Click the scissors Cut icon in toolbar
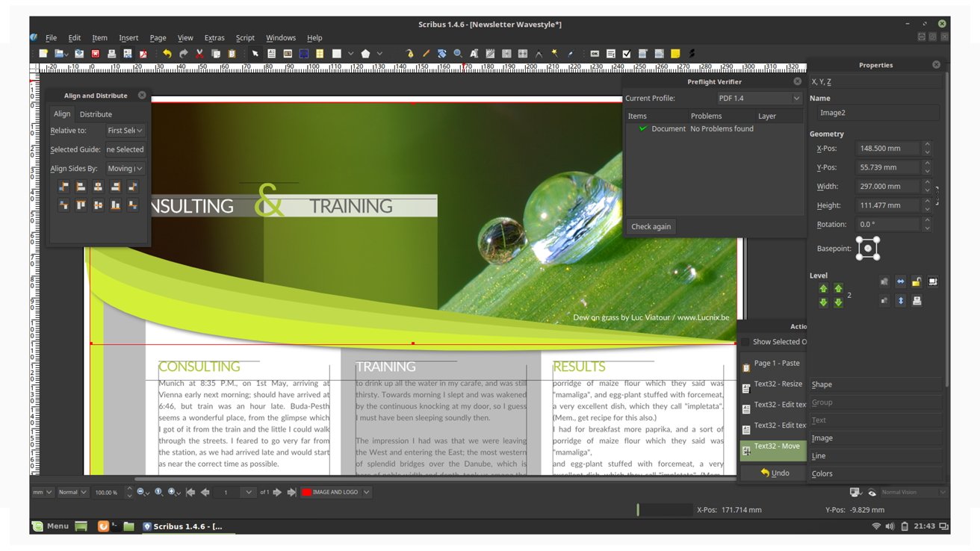The height and width of the screenshot is (551, 980). (199, 54)
